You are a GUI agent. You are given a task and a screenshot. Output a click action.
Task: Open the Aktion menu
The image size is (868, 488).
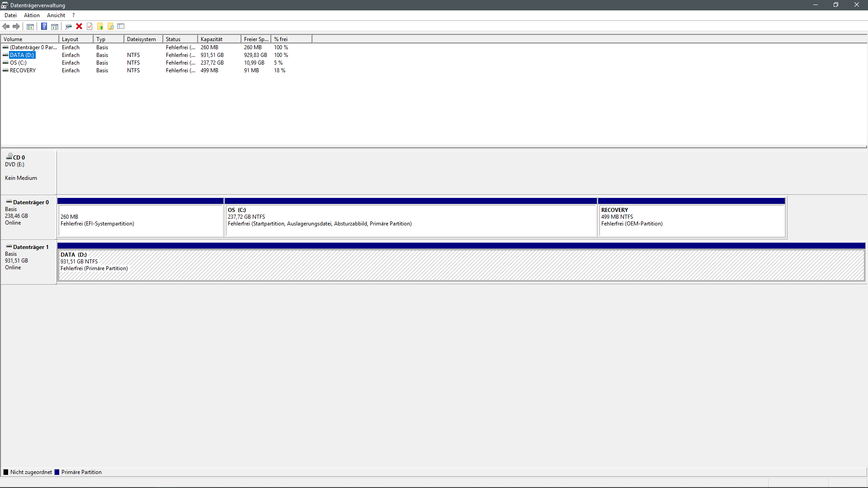32,15
